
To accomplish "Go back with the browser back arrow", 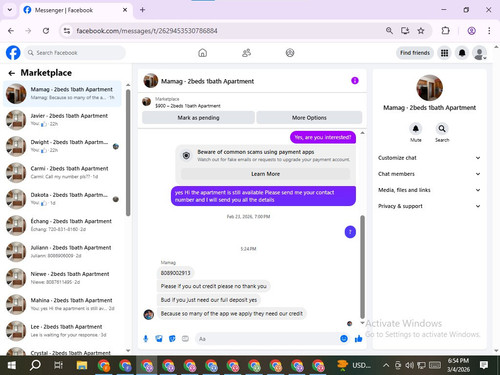I will pyautogui.click(x=11, y=31).
